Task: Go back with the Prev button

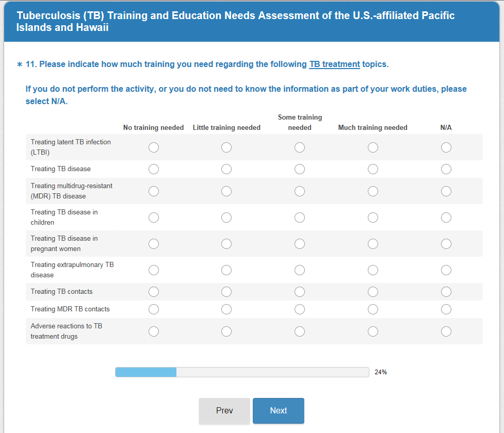Action: tap(224, 411)
